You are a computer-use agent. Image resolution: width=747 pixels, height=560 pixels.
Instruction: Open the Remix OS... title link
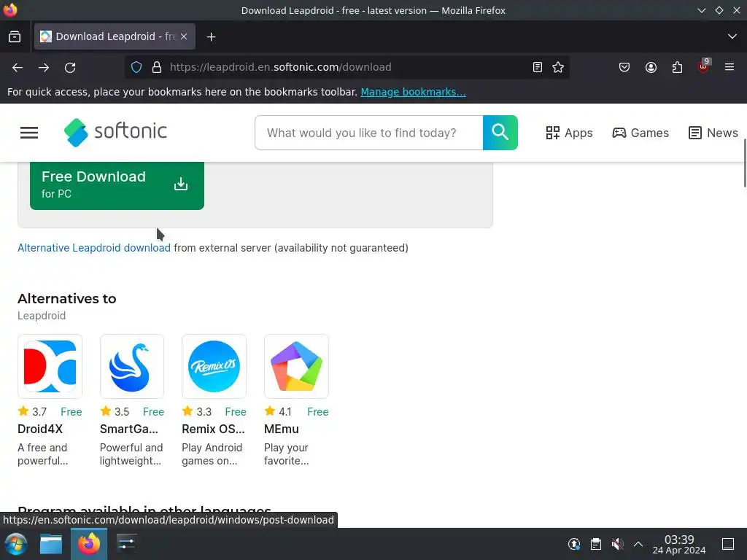click(x=213, y=429)
